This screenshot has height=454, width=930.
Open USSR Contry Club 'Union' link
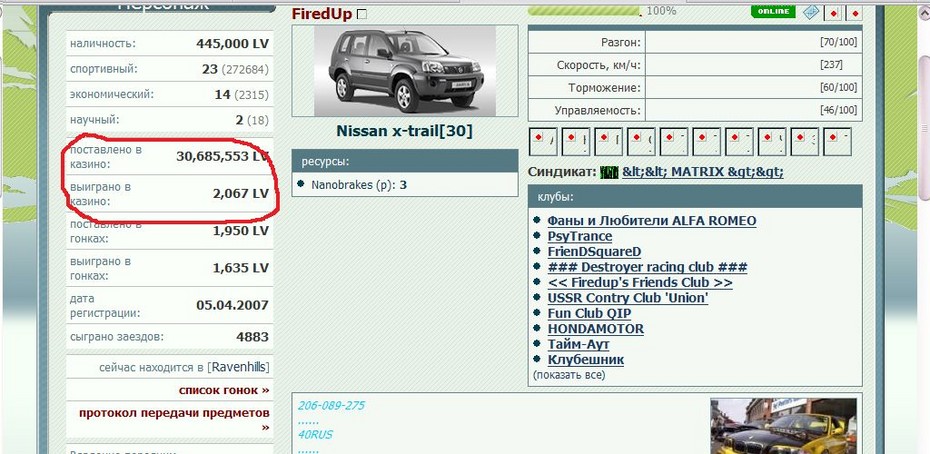click(x=628, y=298)
